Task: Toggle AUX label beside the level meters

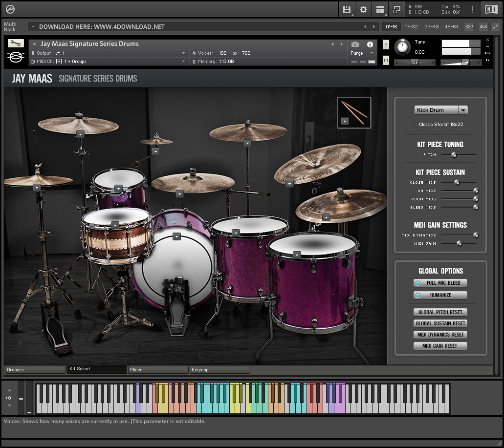Action: click(x=487, y=53)
